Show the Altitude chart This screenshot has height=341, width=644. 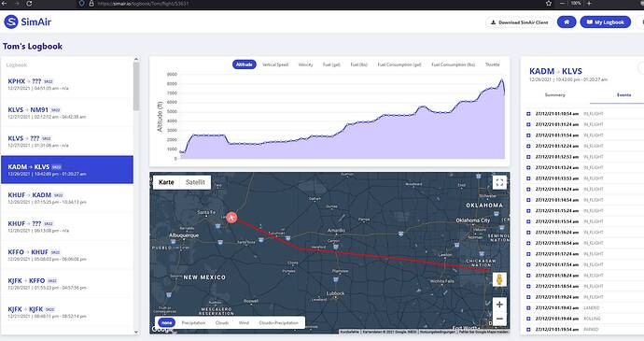[x=244, y=64]
